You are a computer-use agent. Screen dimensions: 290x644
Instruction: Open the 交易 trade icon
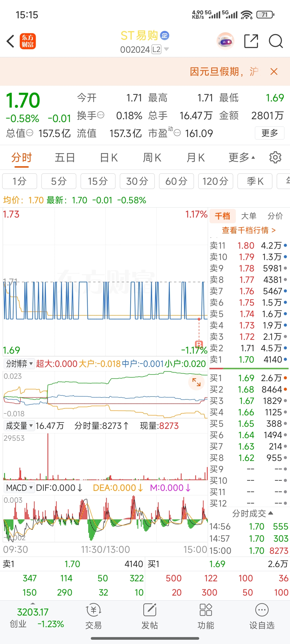[x=93, y=616]
